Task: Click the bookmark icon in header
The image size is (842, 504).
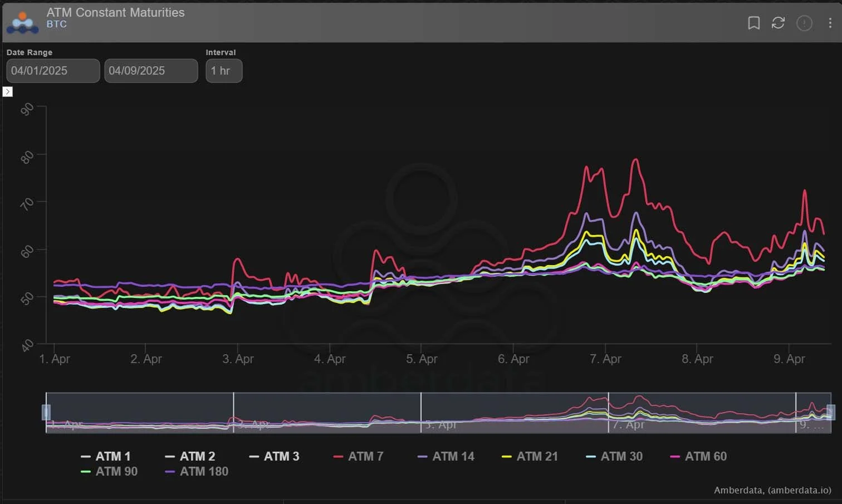Action: click(753, 23)
